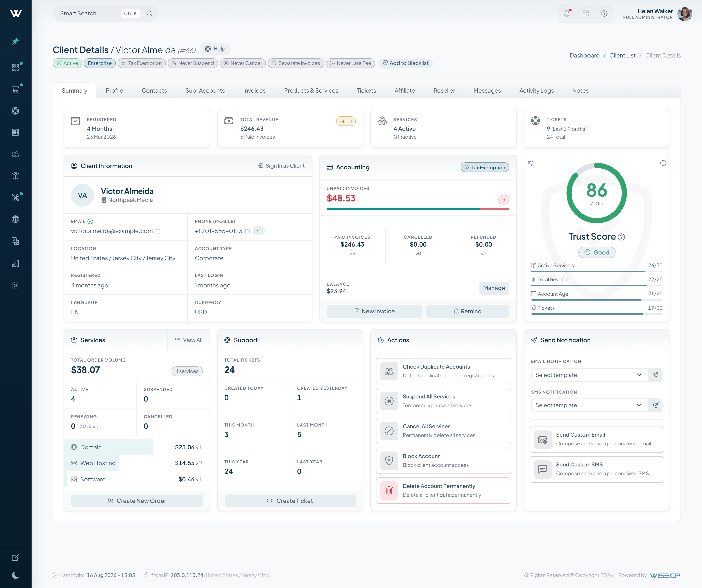
Task: Open the settings gear sidebar icon
Action: pyautogui.click(x=15, y=285)
